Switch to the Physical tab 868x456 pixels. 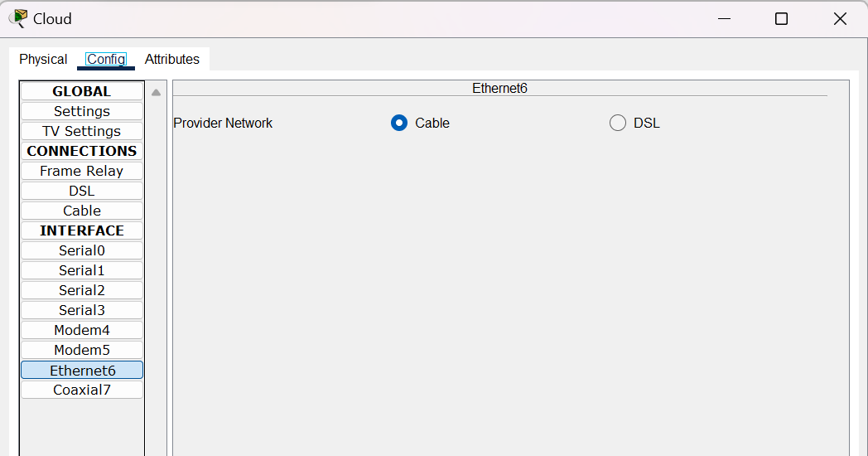pos(43,59)
